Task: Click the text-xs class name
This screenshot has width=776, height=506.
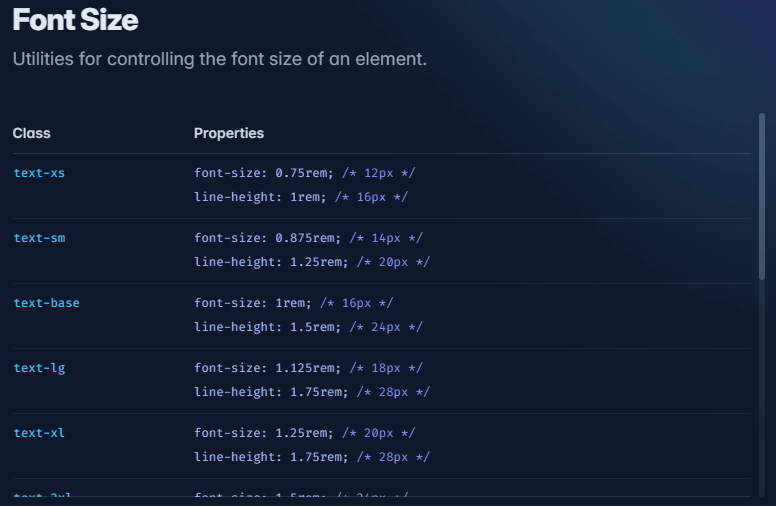Action: pos(39,173)
